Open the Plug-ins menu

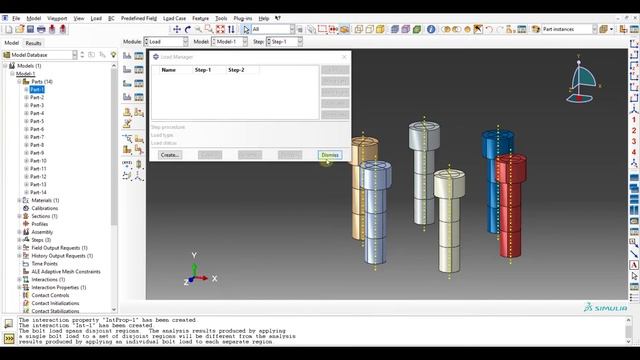coord(242,18)
